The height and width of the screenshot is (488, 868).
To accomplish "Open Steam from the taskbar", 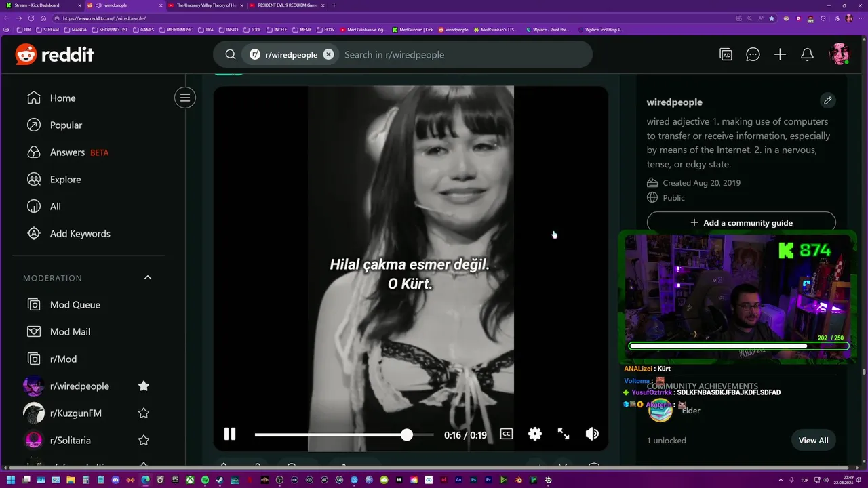I will pyautogui.click(x=220, y=480).
